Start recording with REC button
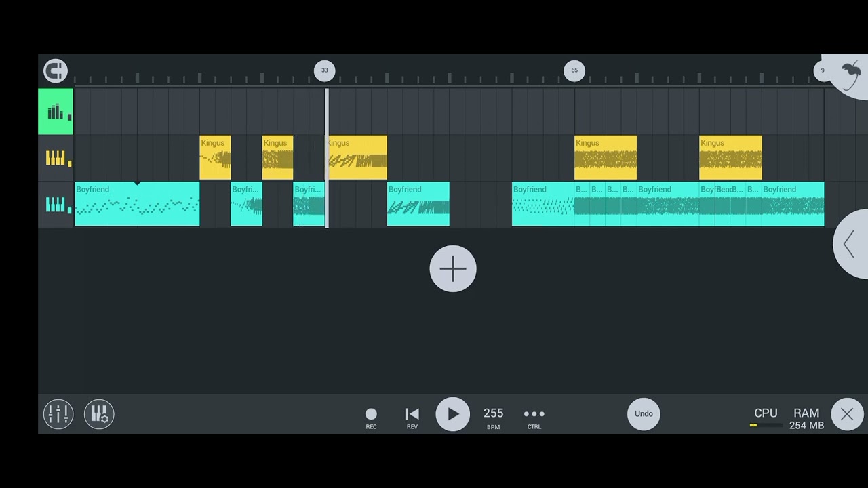This screenshot has height=488, width=868. pyautogui.click(x=371, y=418)
